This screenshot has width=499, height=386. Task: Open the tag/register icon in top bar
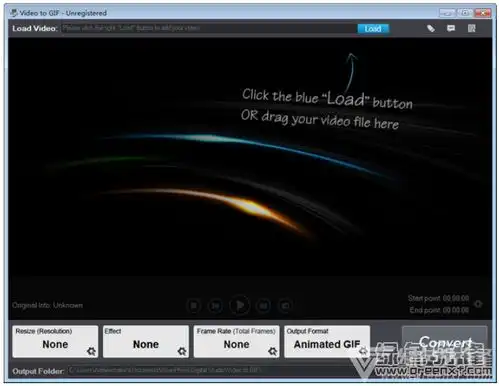click(x=431, y=28)
